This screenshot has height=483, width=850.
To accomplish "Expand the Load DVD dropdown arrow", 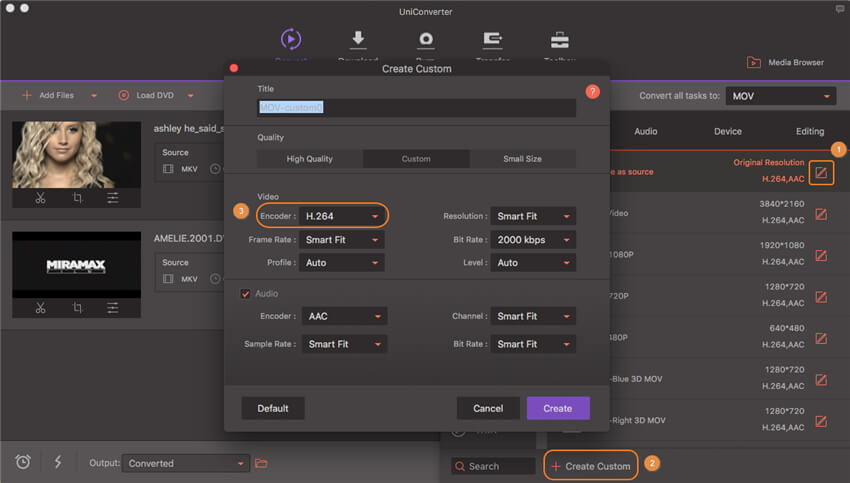I will [x=190, y=96].
